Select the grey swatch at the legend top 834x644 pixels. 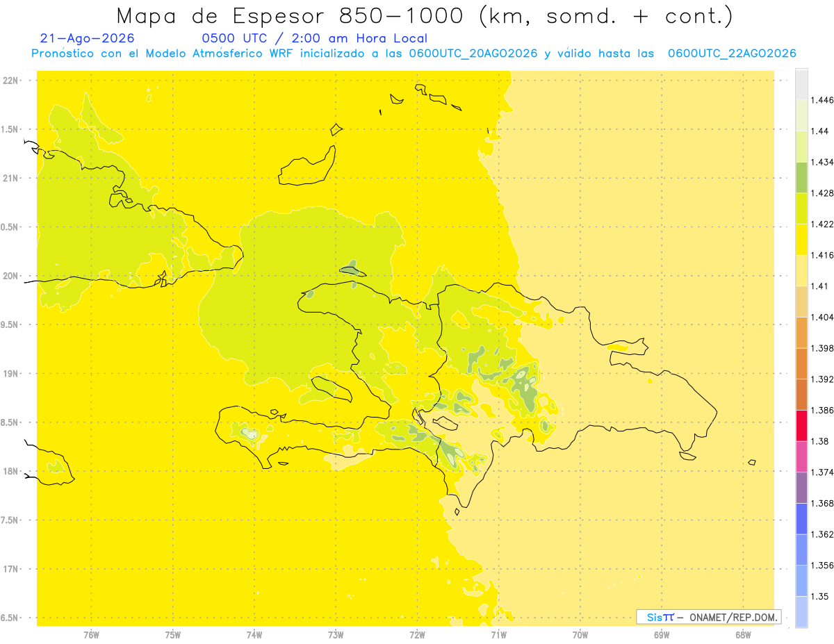(801, 84)
